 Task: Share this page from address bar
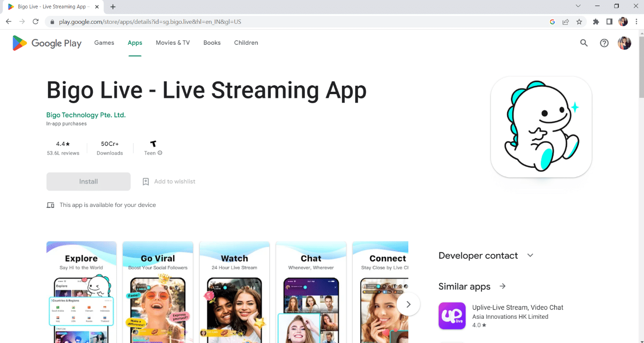[566, 21]
